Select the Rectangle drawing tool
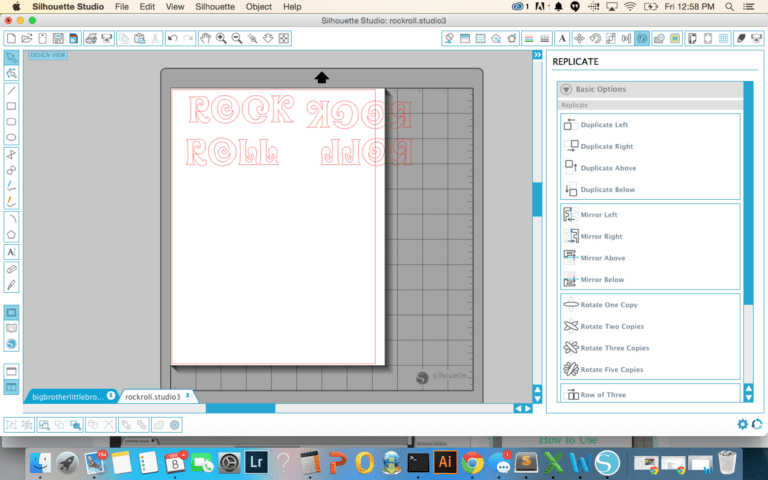Image resolution: width=768 pixels, height=480 pixels. click(x=11, y=106)
